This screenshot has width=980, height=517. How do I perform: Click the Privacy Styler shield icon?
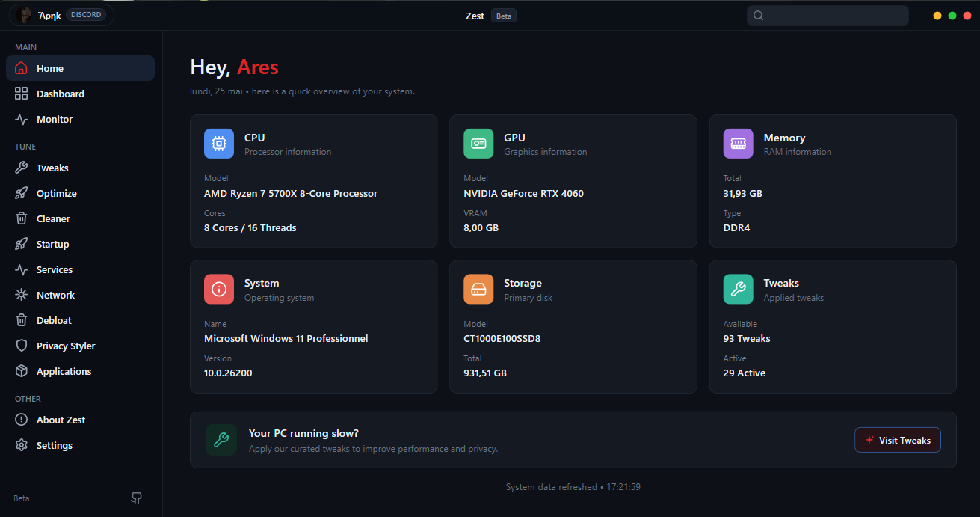coord(22,346)
